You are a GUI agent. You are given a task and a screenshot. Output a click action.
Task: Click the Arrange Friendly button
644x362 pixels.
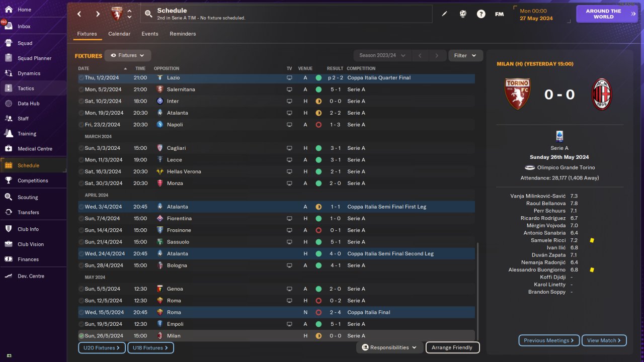(452, 347)
